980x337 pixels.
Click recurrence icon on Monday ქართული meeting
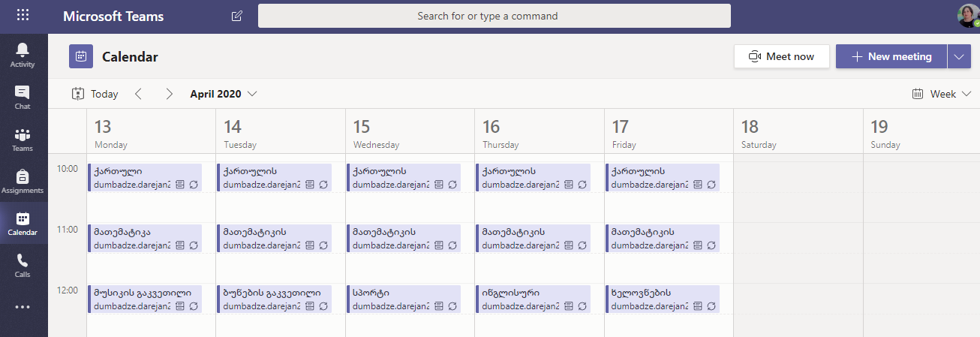click(x=194, y=184)
